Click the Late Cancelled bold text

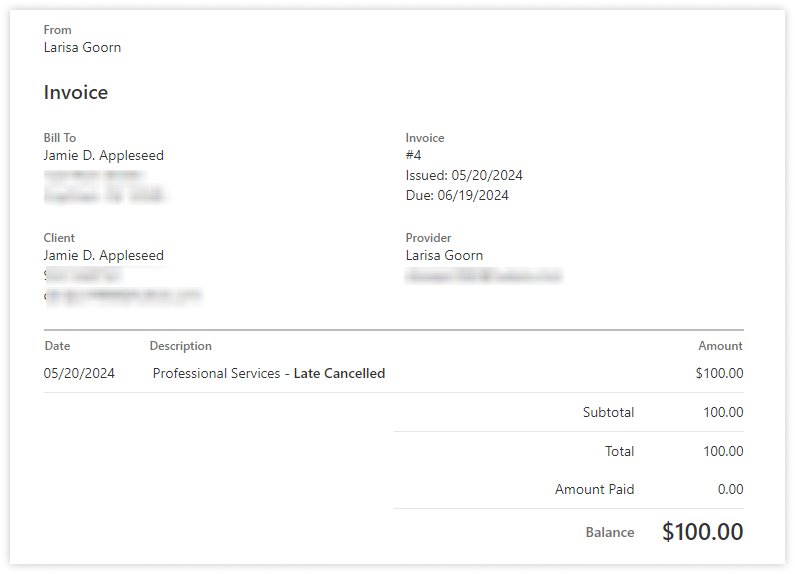click(339, 374)
